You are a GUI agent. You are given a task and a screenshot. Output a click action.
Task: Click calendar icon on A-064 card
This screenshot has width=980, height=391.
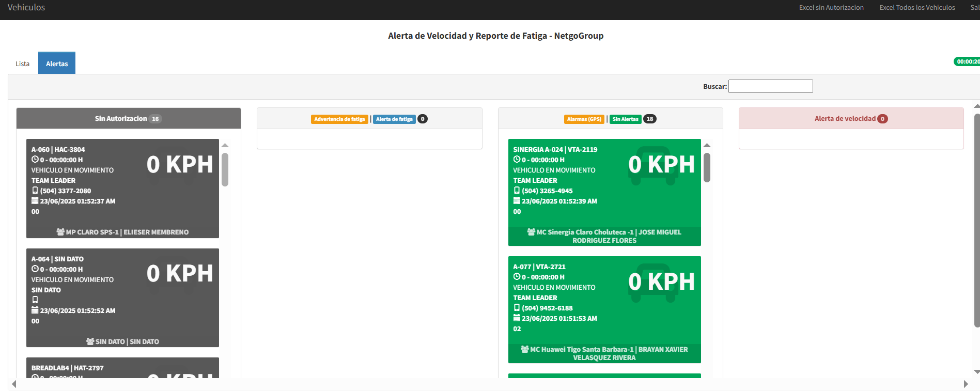(x=35, y=310)
